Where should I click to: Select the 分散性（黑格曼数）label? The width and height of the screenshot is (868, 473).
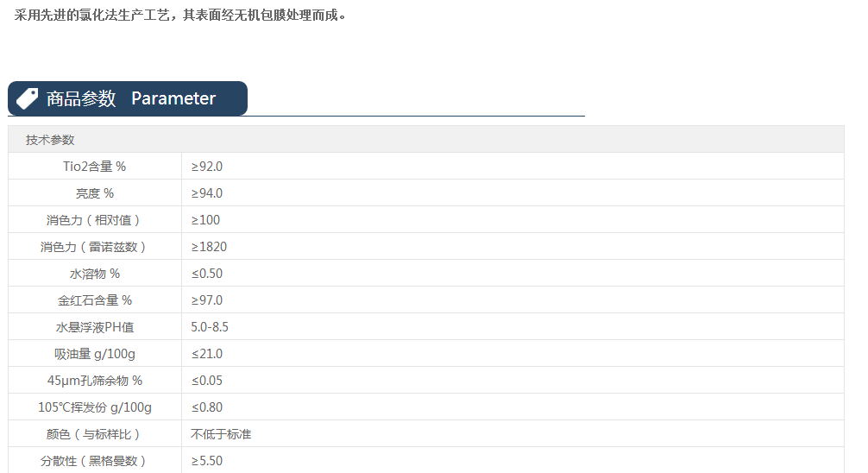94,461
